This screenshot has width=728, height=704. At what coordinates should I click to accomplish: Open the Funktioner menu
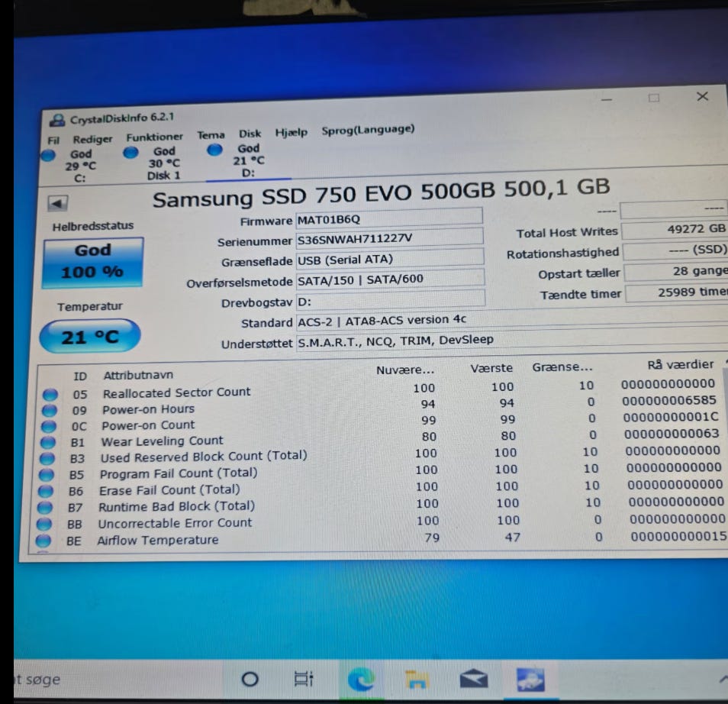(x=155, y=137)
